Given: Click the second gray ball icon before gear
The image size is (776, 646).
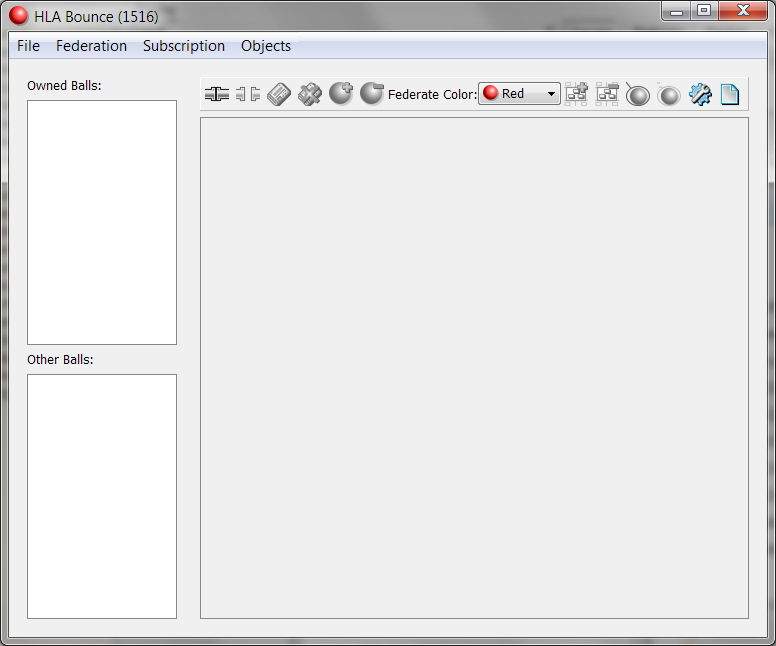Looking at the screenshot, I should click(669, 95).
